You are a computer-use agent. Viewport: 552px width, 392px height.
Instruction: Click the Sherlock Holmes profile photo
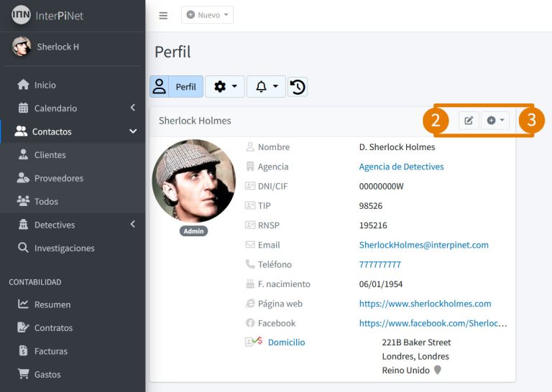coord(194,181)
